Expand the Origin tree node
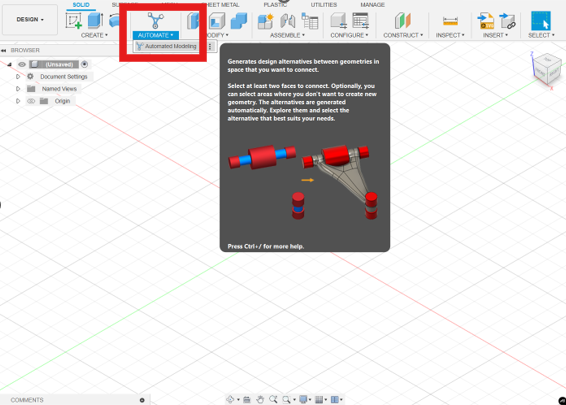566x405 pixels. pyautogui.click(x=18, y=101)
